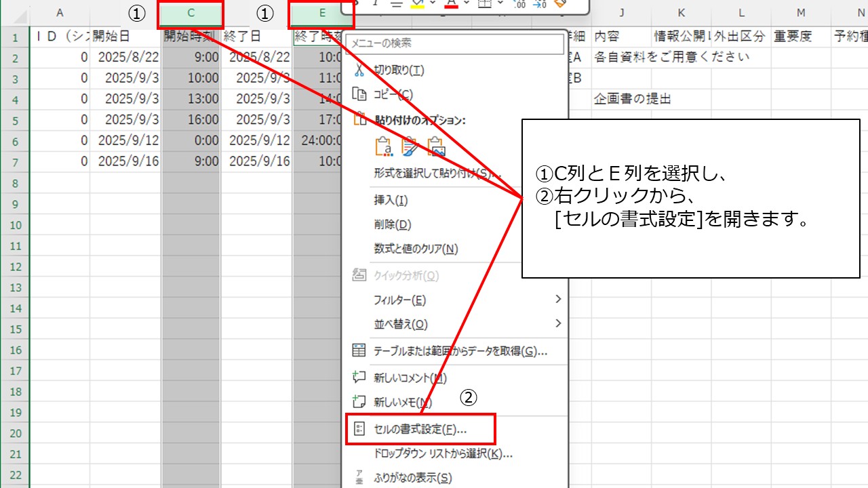
Task: Click the メニューの検索 search box
Action: (454, 43)
